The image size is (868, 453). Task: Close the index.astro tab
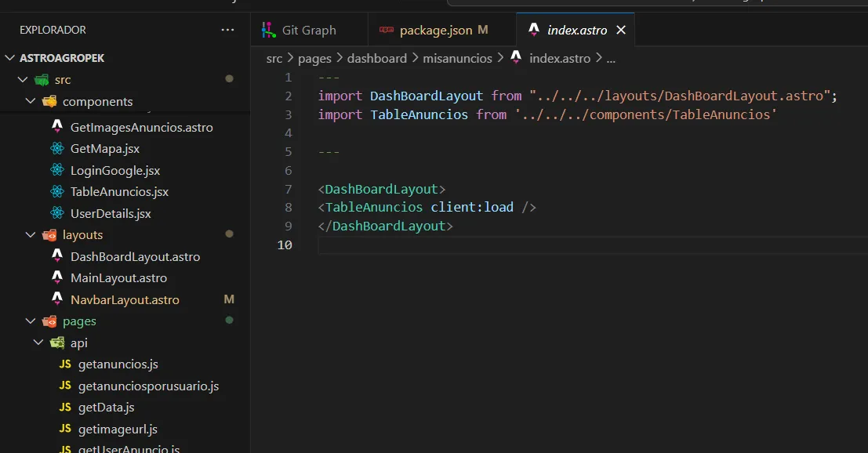coord(621,30)
